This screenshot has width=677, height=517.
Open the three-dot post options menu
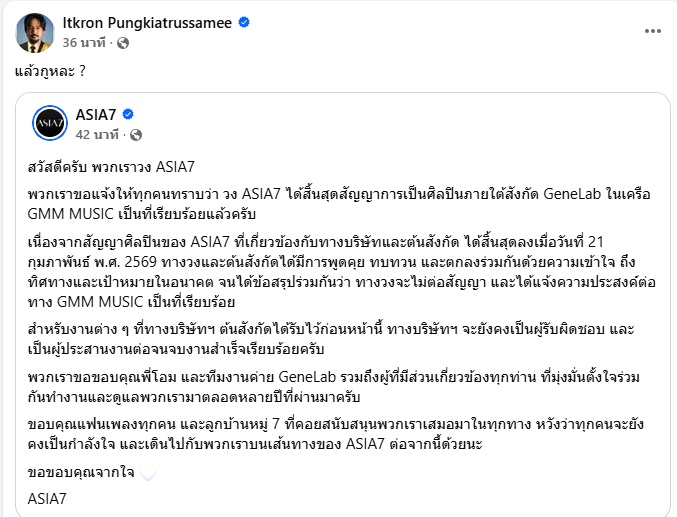(x=611, y=31)
